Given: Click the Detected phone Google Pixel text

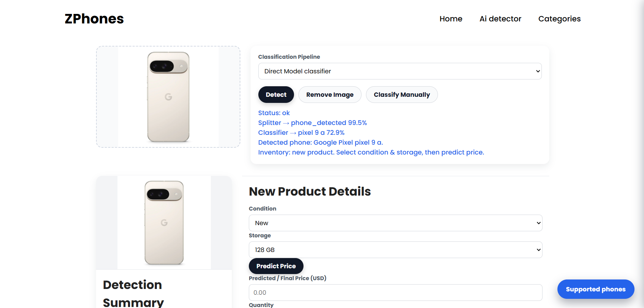Looking at the screenshot, I should pyautogui.click(x=320, y=142).
